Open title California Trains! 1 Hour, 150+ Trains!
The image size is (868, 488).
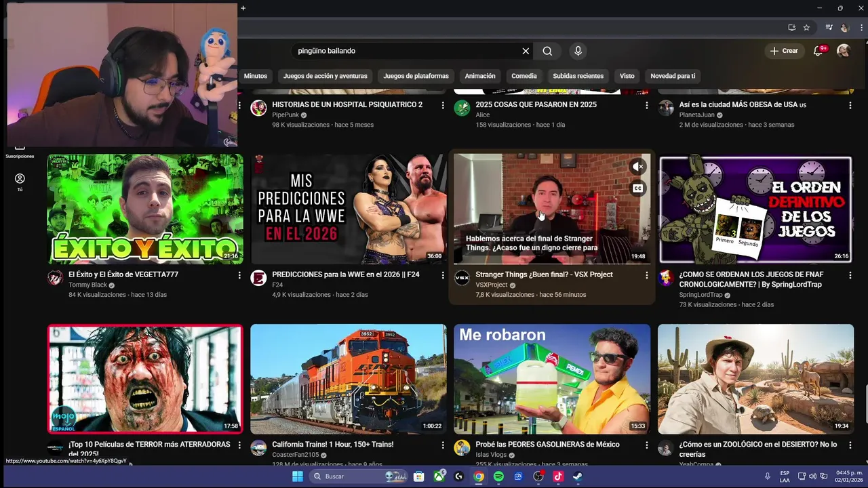pyautogui.click(x=333, y=445)
